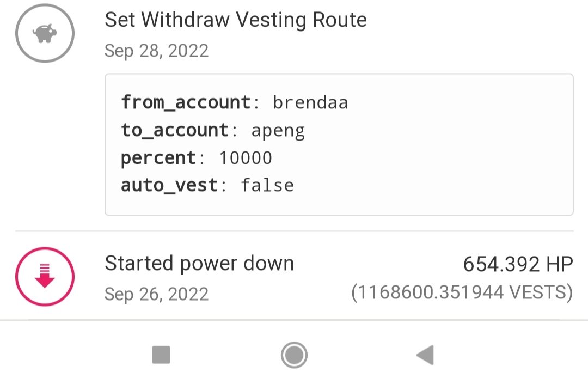The image size is (588, 390).
Task: Tap the Android back triangle button
Action: 425,355
